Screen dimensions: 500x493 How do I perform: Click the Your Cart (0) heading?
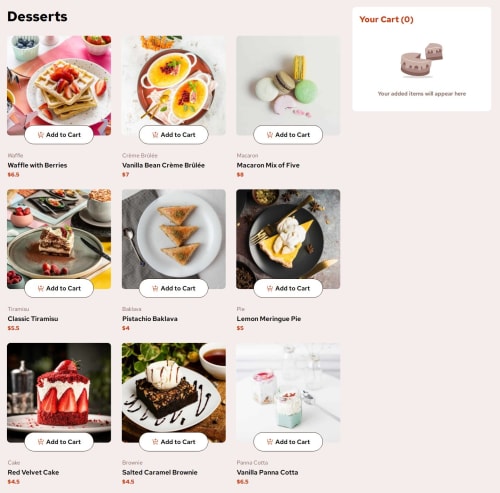[386, 19]
